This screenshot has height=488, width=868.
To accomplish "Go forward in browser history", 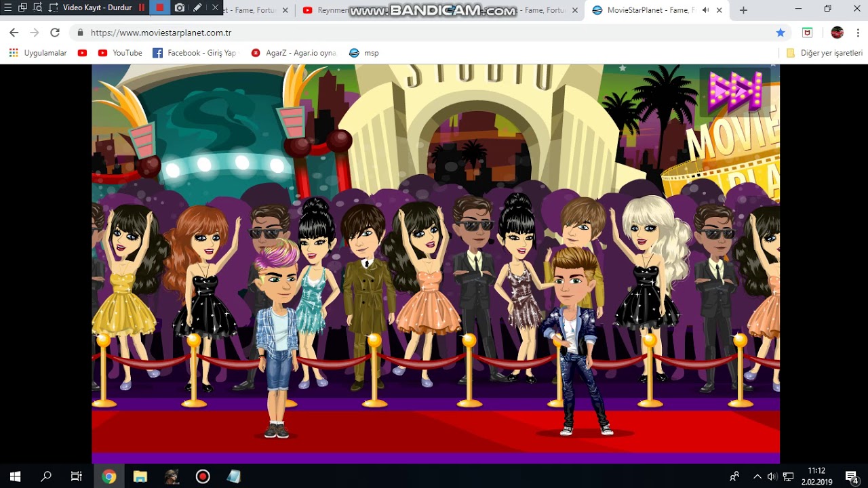I will tap(35, 33).
